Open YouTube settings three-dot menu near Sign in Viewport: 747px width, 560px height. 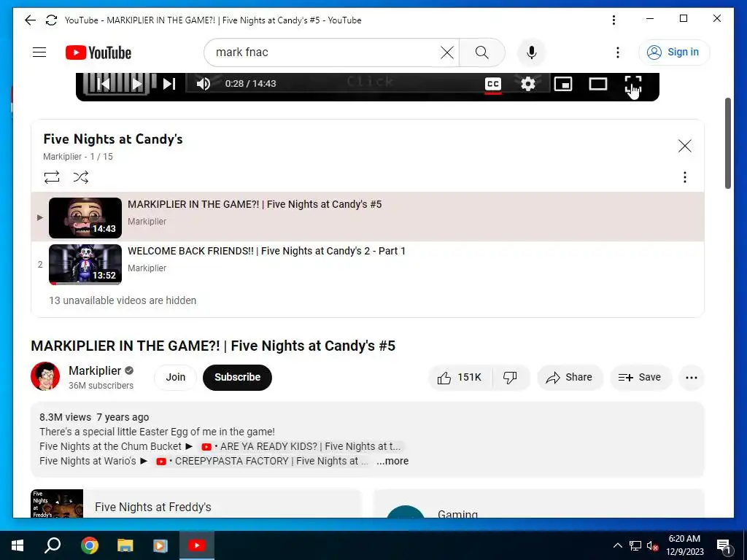[618, 52]
